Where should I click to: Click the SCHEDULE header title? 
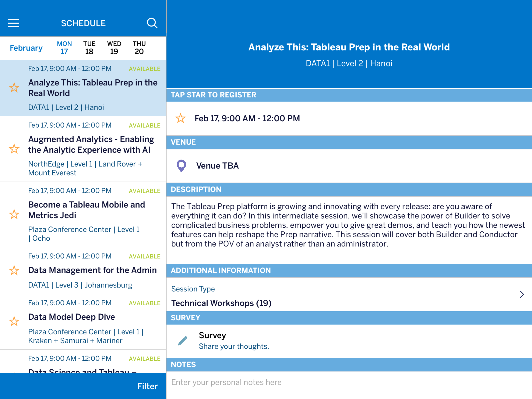click(x=83, y=23)
